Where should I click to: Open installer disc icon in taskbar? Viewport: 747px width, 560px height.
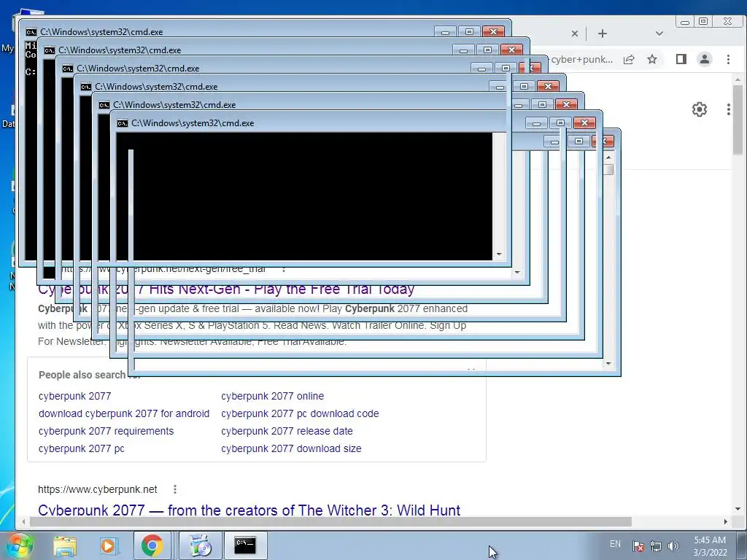201,545
